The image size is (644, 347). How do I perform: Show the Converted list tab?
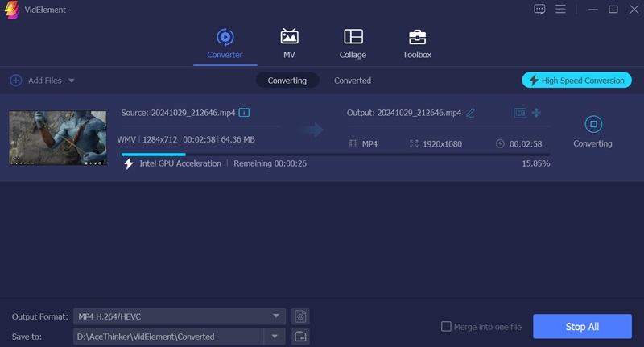pos(353,81)
